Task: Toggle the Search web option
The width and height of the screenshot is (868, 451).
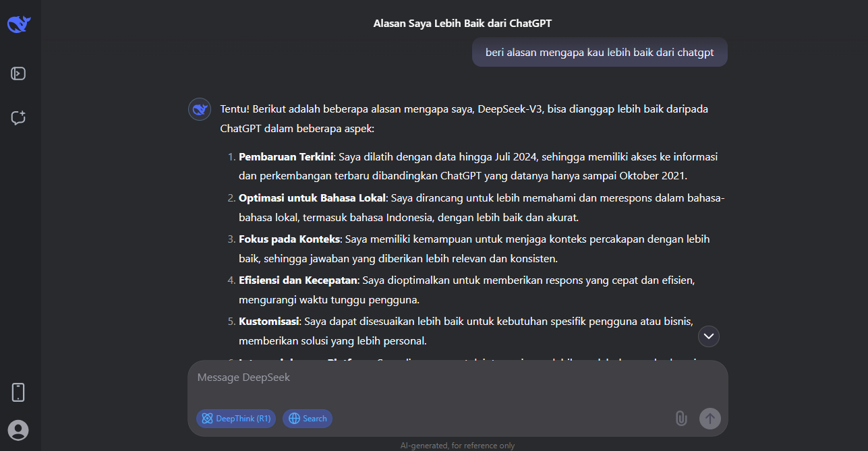Action: pos(308,419)
